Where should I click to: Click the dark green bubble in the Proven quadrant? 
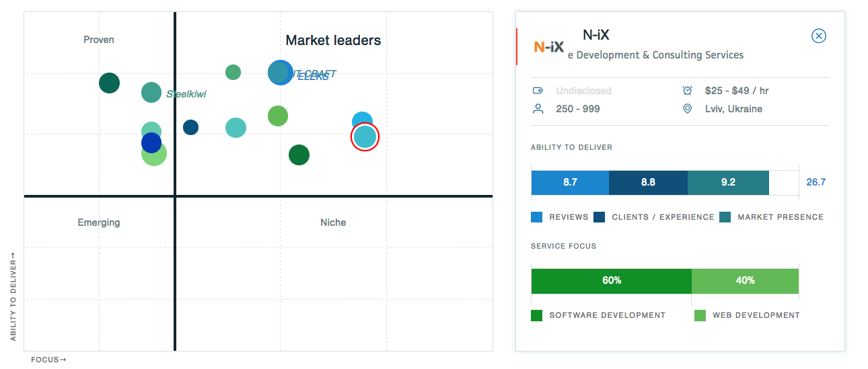[x=109, y=83]
